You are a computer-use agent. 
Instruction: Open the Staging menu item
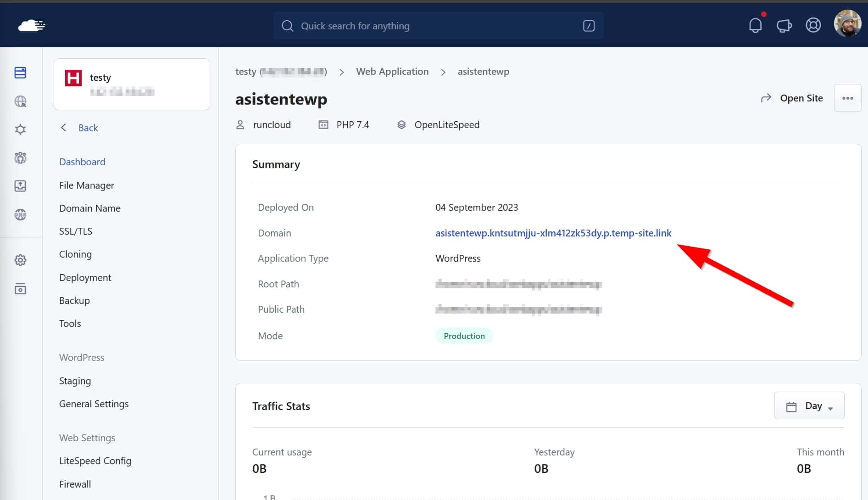pyautogui.click(x=75, y=381)
